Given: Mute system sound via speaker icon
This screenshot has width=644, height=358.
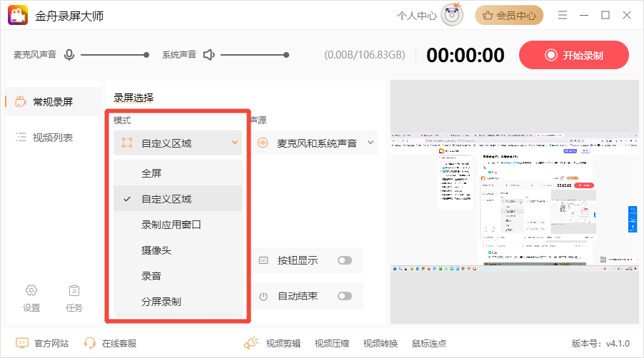Looking at the screenshot, I should coord(209,54).
